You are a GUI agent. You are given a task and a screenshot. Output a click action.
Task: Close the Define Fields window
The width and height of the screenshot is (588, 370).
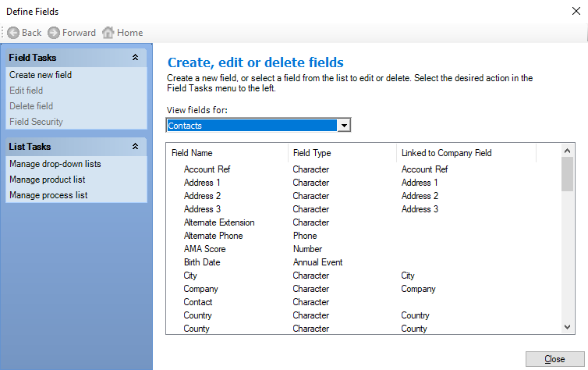click(576, 11)
